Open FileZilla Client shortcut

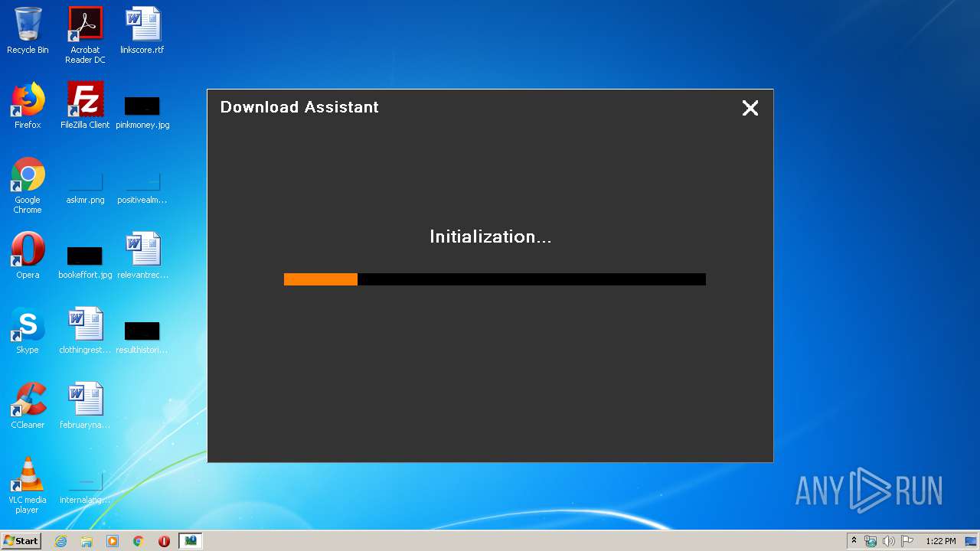point(85,106)
